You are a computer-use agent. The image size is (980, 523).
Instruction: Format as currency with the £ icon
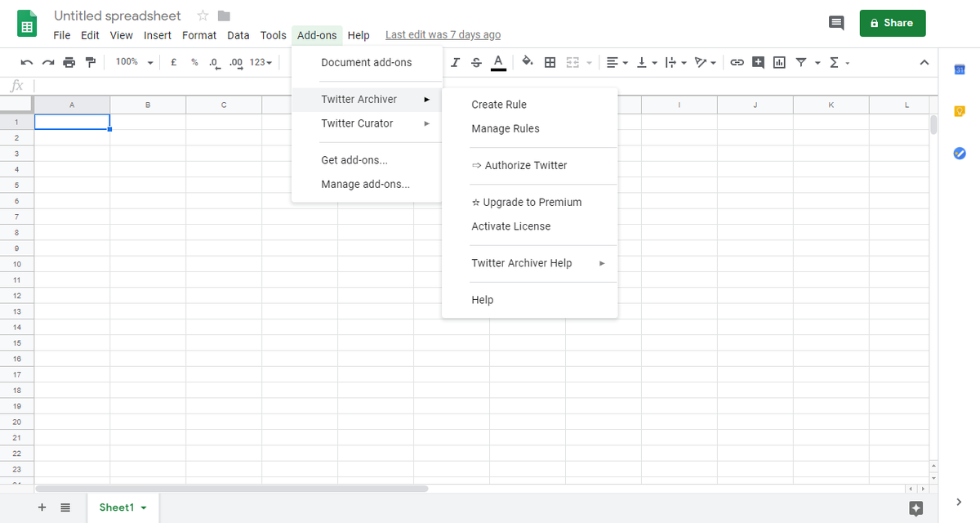pos(173,62)
